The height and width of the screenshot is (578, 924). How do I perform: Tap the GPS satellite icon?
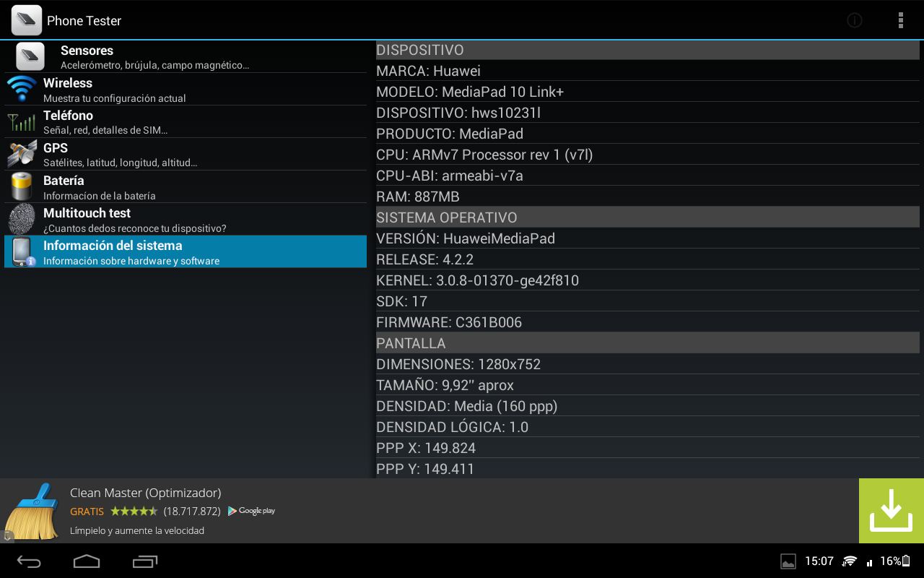coord(22,154)
